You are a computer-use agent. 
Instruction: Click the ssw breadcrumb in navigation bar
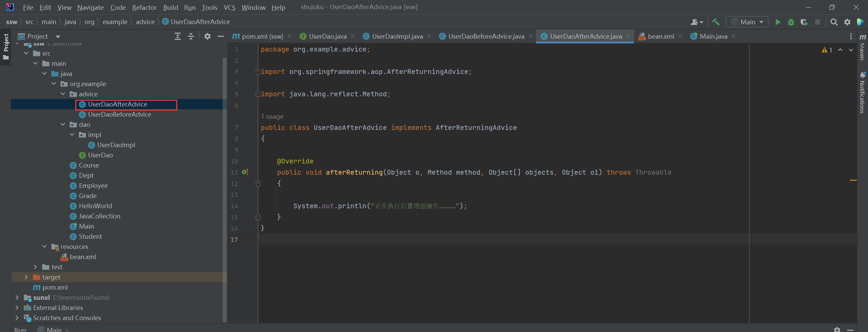12,22
